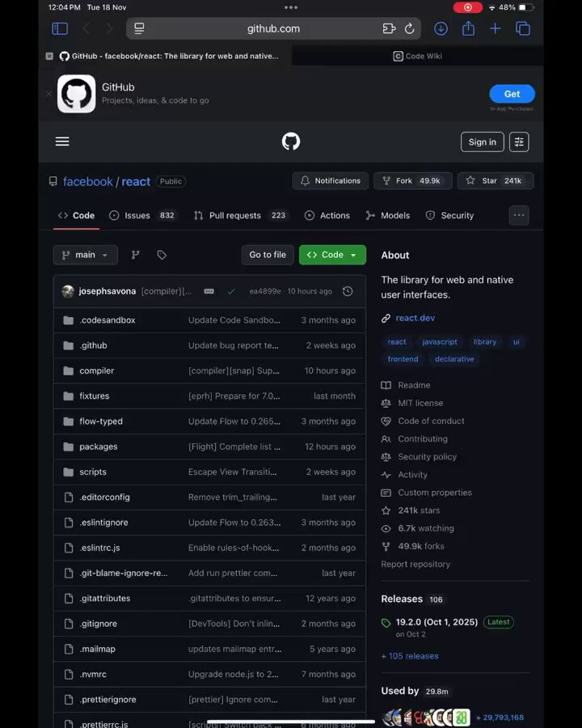Open the react.dev website link
Screen dimensions: 582x728
[415, 318]
